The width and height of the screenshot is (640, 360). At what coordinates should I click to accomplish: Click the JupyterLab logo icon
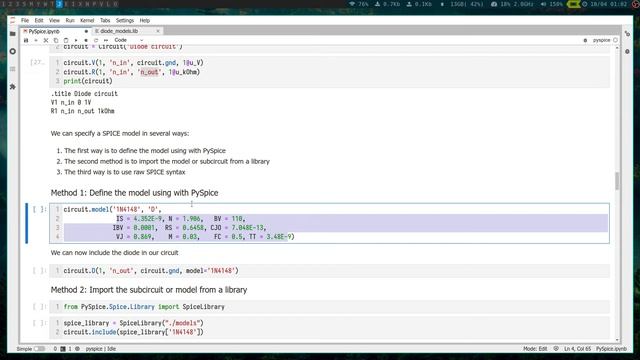(13, 20)
